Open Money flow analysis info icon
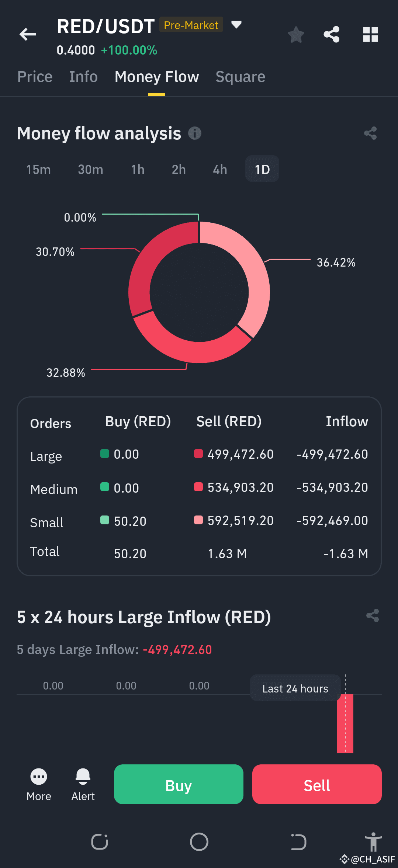 (x=195, y=133)
